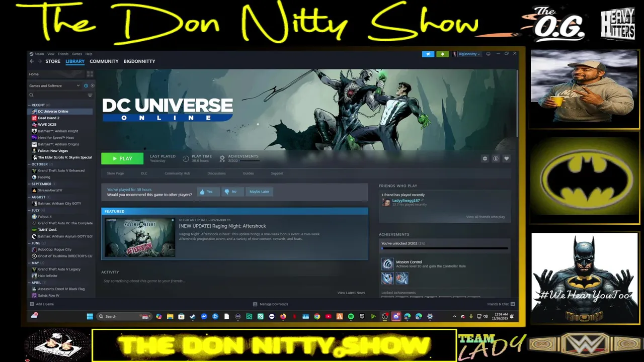644x362 pixels.
Task: Click the achievements progress bar
Action: (x=445, y=248)
